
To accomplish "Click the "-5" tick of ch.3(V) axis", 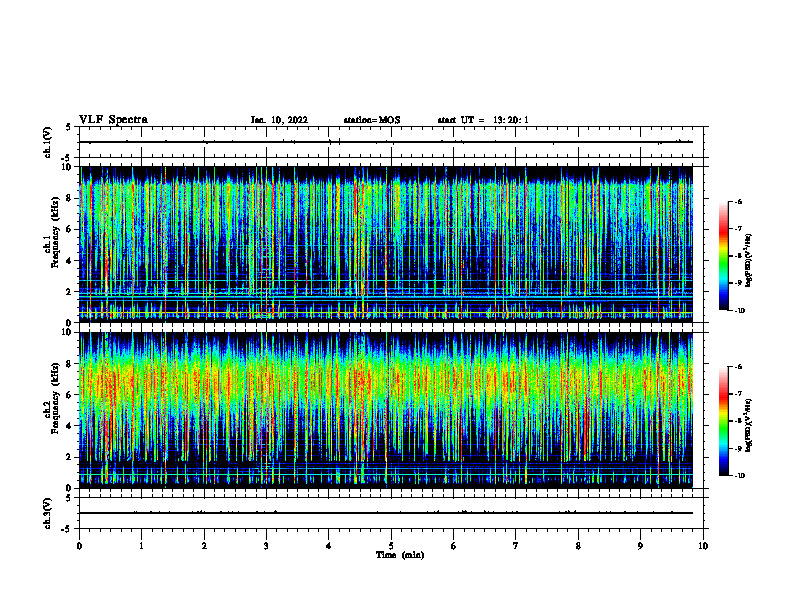I will (68, 529).
